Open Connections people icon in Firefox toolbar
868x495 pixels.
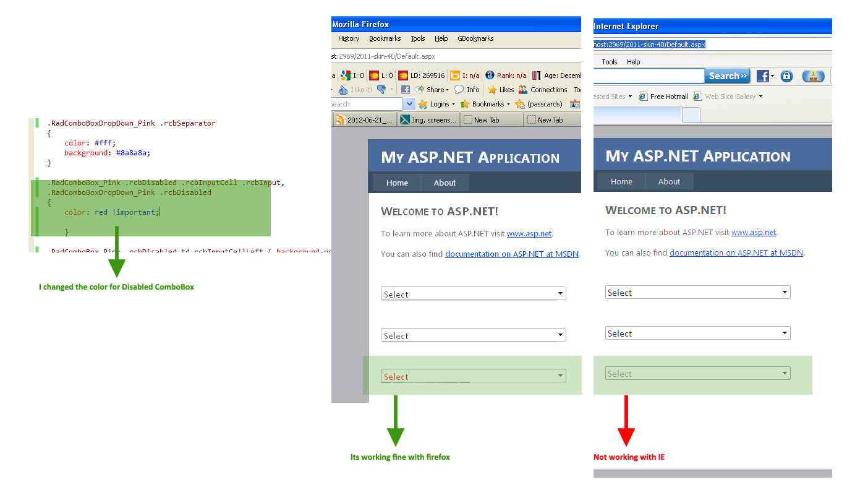523,90
